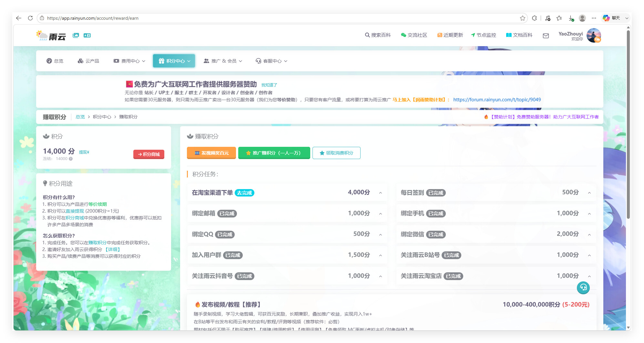Expand the 关注雨云B站号 task row chevron
The height and width of the screenshot is (343, 644).
coord(589,255)
